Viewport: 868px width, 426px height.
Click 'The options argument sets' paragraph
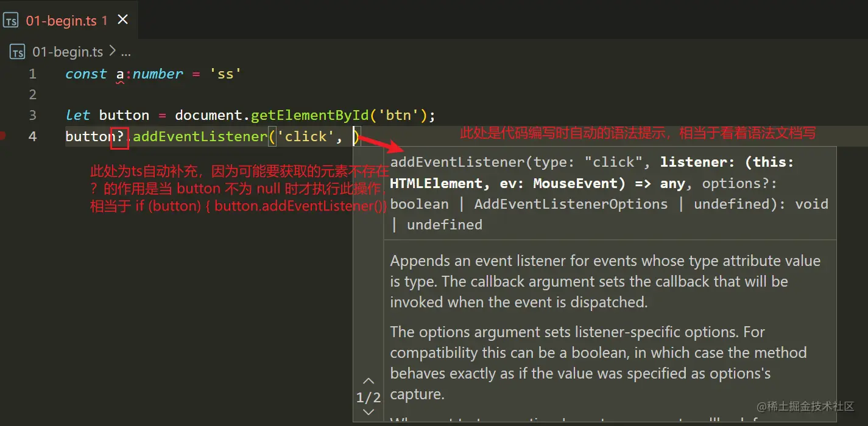pyautogui.click(x=598, y=363)
